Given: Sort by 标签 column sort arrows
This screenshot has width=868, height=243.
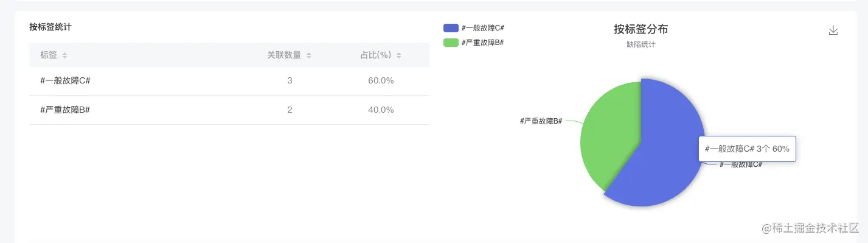Looking at the screenshot, I should point(64,55).
